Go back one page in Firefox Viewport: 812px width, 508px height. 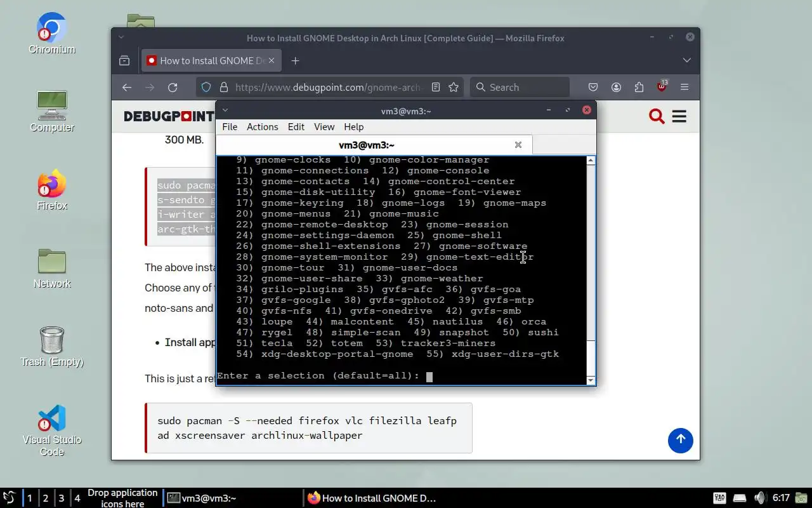(127, 88)
